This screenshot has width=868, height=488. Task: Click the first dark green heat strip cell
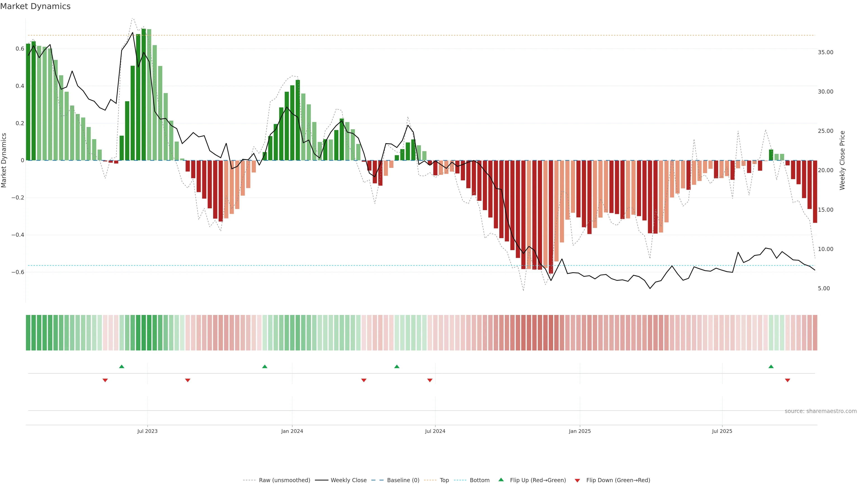pos(28,333)
